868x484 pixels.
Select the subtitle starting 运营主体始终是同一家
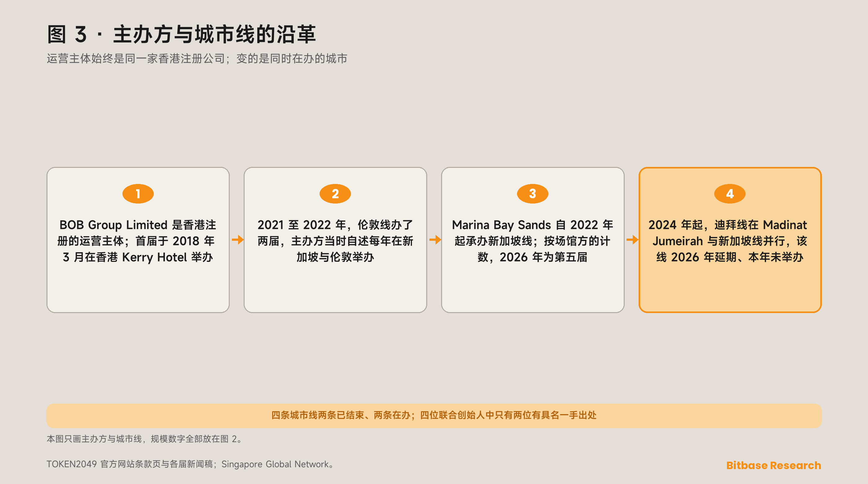click(x=197, y=58)
